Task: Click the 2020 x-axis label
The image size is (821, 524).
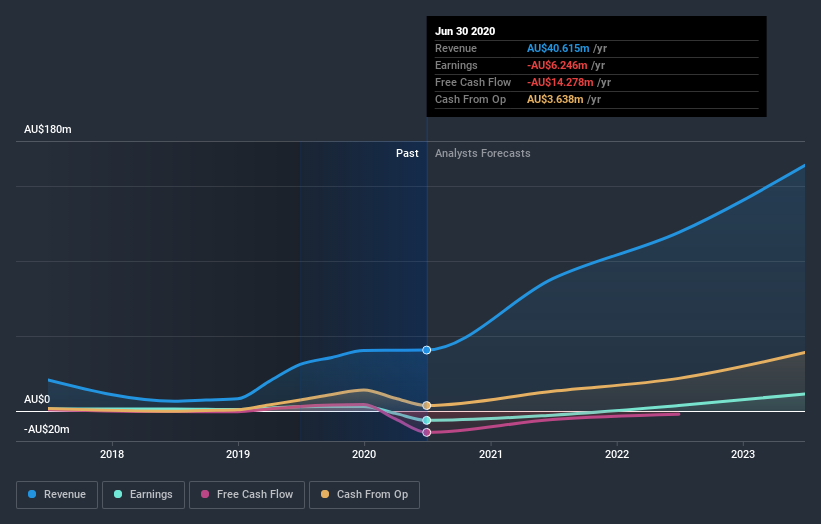Action: pos(364,454)
